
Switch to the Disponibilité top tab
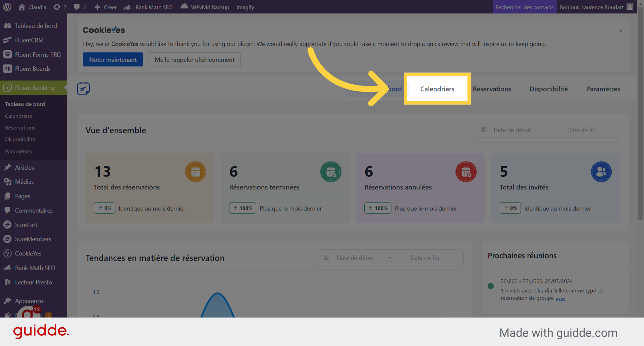548,89
